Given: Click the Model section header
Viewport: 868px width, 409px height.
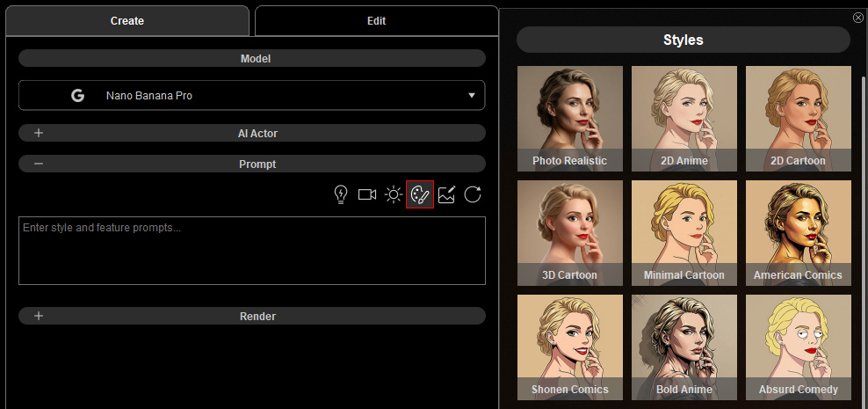Looking at the screenshot, I should click(252, 58).
